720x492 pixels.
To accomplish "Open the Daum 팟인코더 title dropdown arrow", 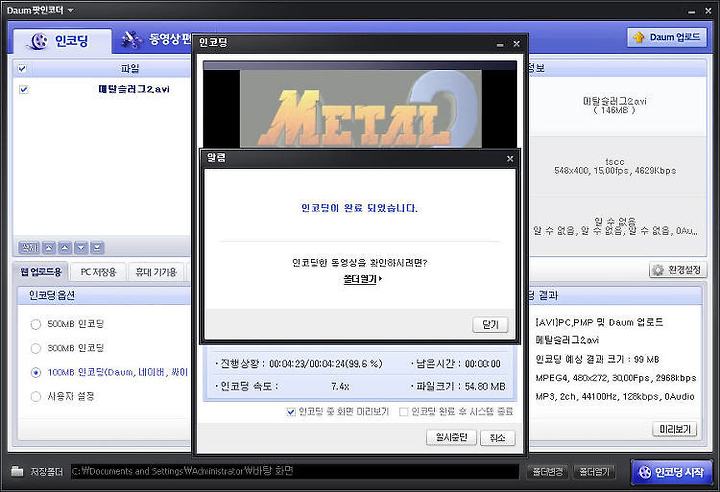I will pos(70,10).
